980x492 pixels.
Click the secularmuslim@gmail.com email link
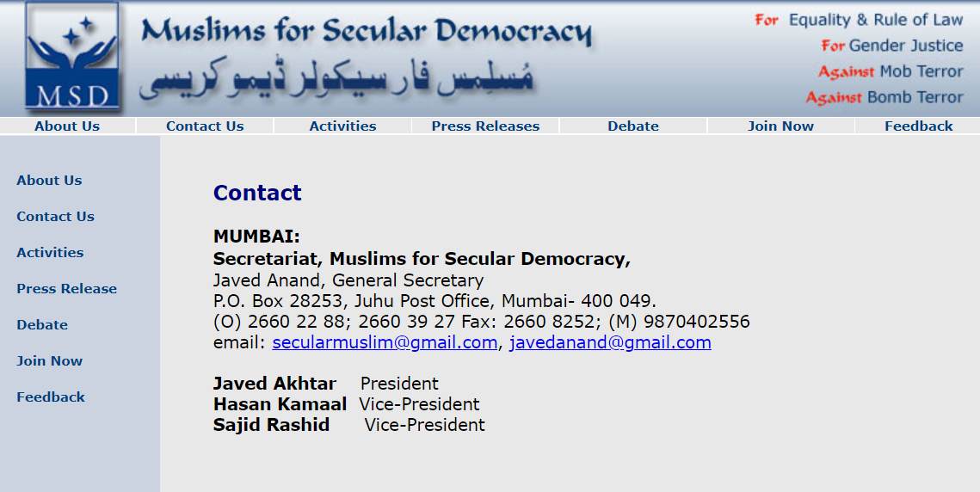pos(385,343)
